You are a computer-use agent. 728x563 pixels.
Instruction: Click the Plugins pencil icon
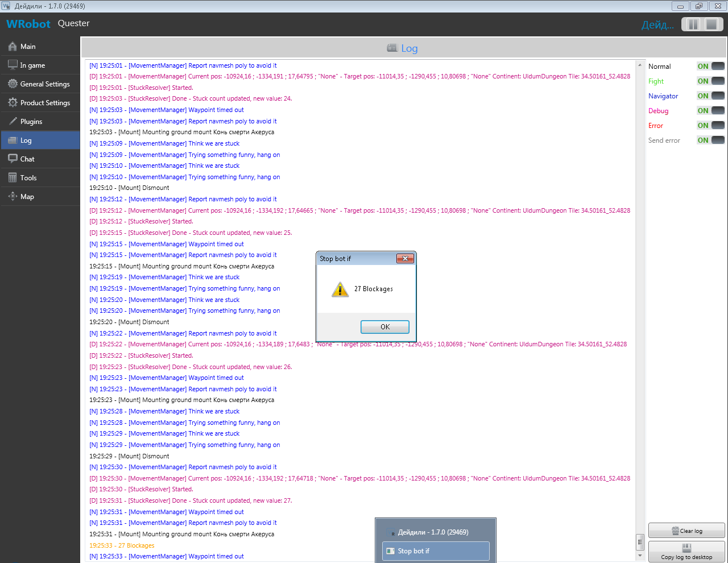(13, 121)
